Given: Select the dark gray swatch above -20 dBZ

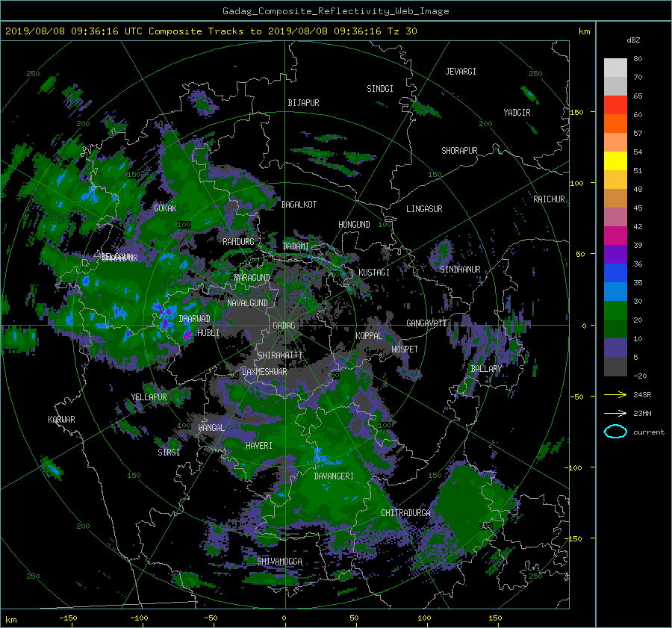Looking at the screenshot, I should tap(615, 366).
